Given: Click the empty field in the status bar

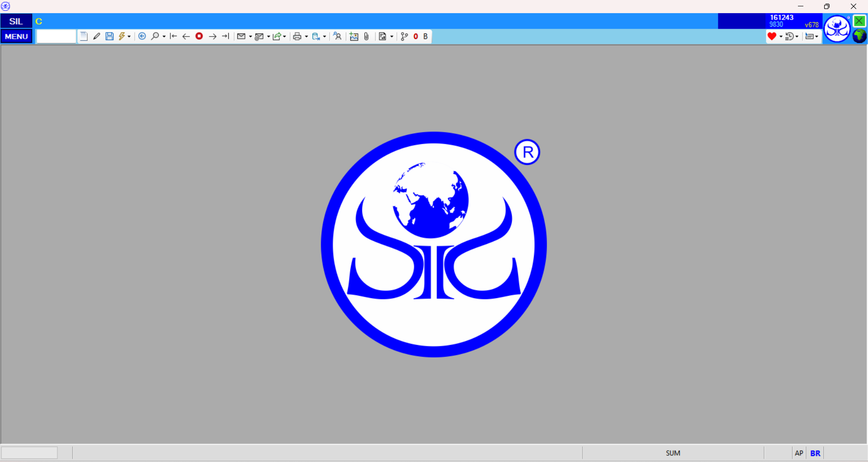Looking at the screenshot, I should tap(29, 453).
